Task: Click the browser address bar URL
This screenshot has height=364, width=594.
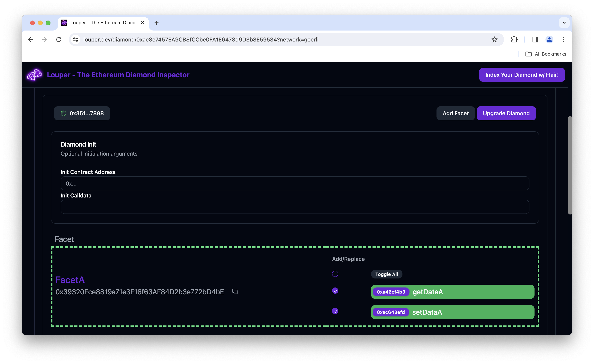Action: [201, 40]
